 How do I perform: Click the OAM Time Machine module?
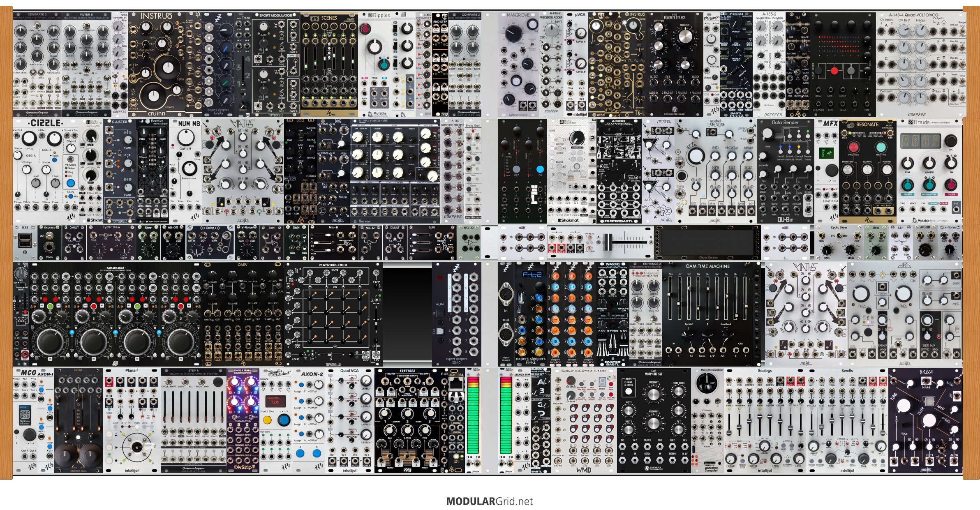pos(712,314)
